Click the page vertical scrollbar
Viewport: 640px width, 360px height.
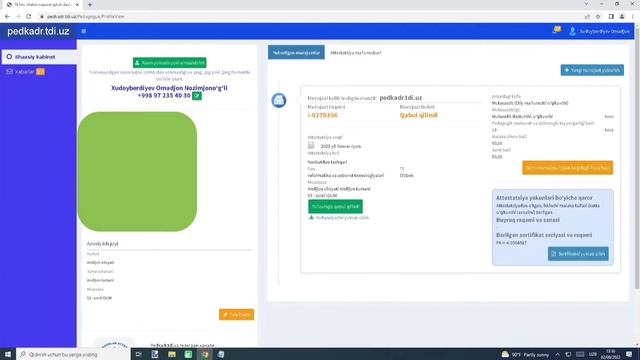637,159
